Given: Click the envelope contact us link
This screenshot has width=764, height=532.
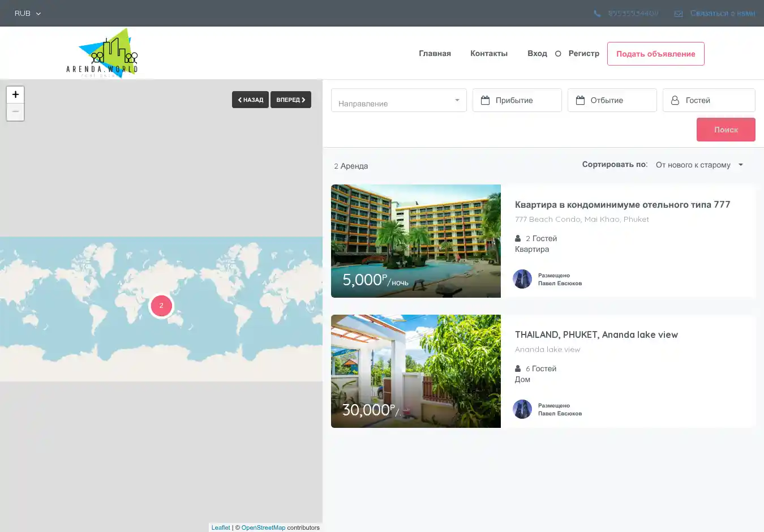Looking at the screenshot, I should pos(722,14).
